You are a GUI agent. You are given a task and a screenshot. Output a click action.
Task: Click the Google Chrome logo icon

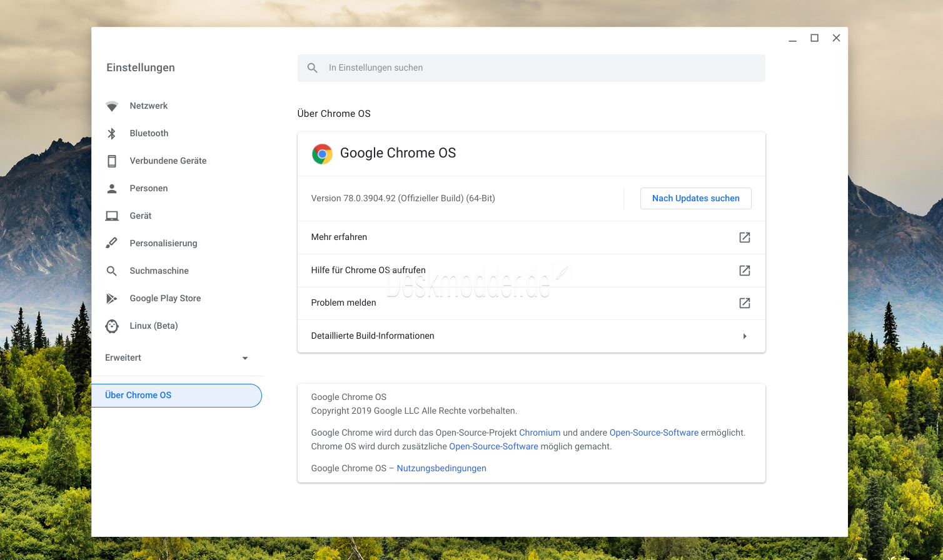(322, 154)
